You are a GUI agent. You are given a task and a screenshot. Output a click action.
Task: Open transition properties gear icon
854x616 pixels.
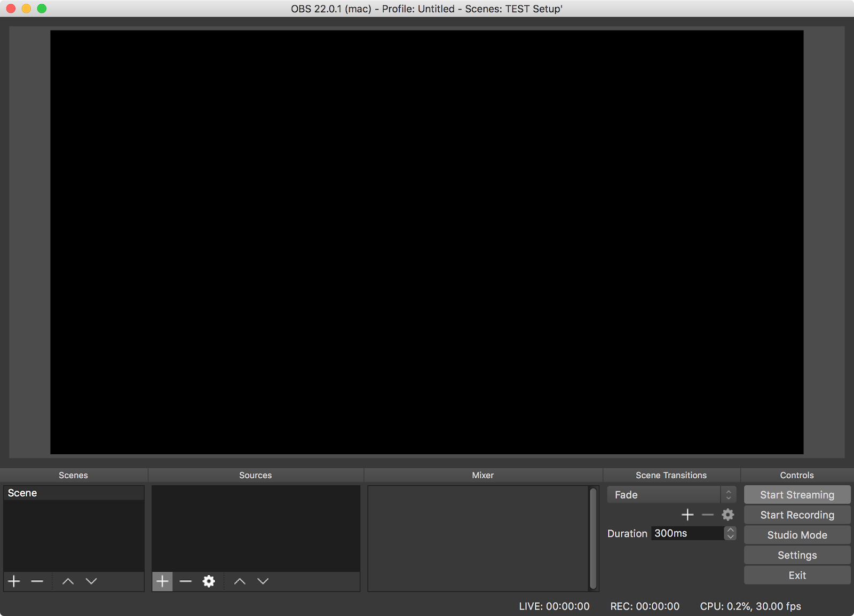pos(728,515)
